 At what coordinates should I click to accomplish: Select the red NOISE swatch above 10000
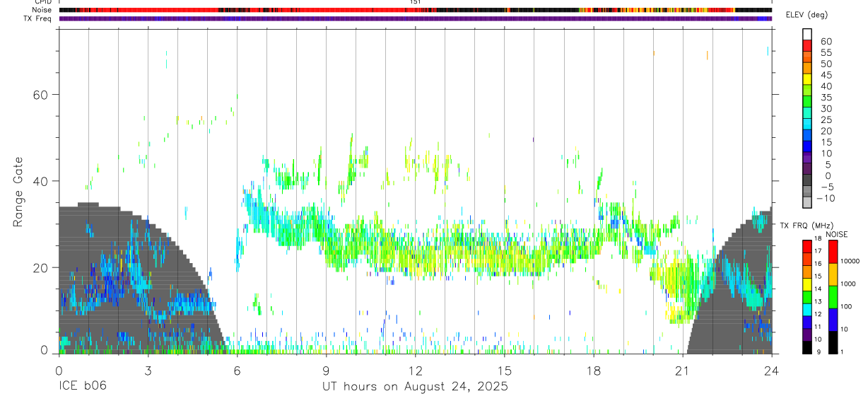tap(833, 252)
